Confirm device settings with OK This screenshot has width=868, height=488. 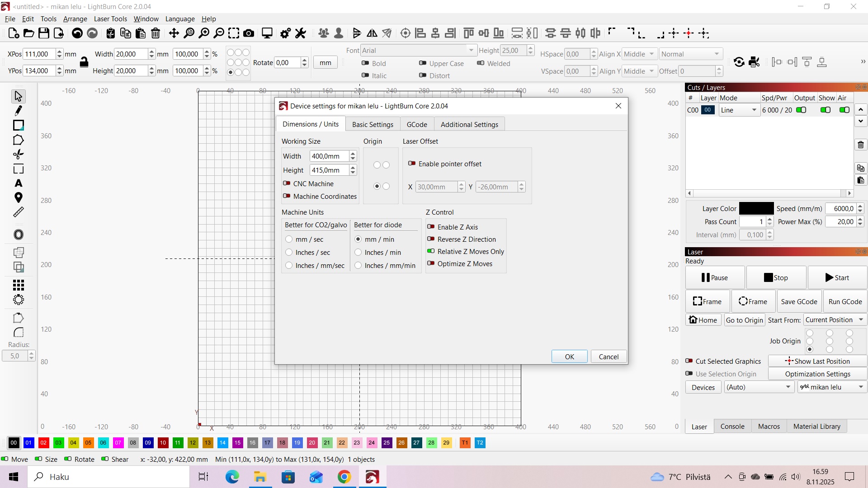pos(569,357)
